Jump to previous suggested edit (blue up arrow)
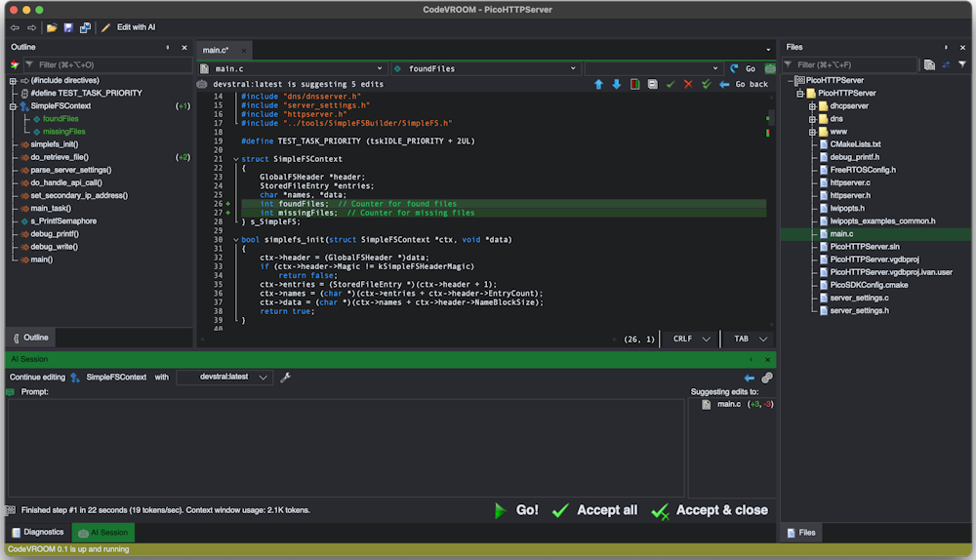 (x=598, y=84)
